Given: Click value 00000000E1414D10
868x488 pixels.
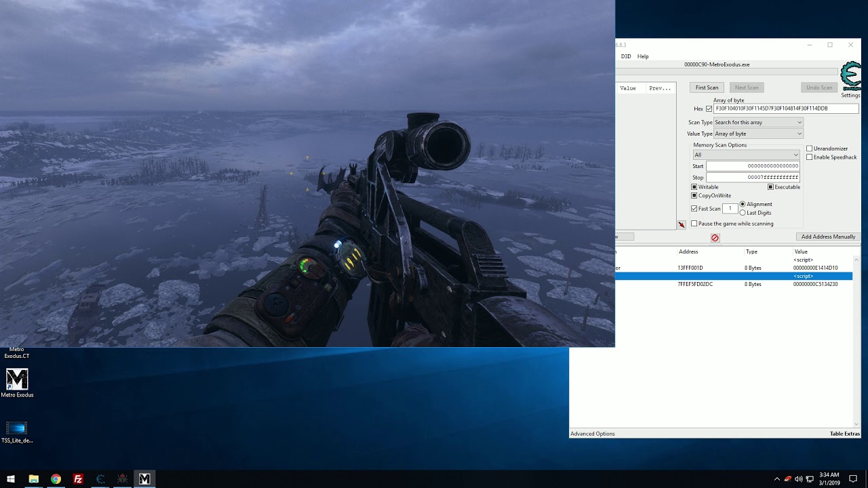Looking at the screenshot, I should pos(815,268).
